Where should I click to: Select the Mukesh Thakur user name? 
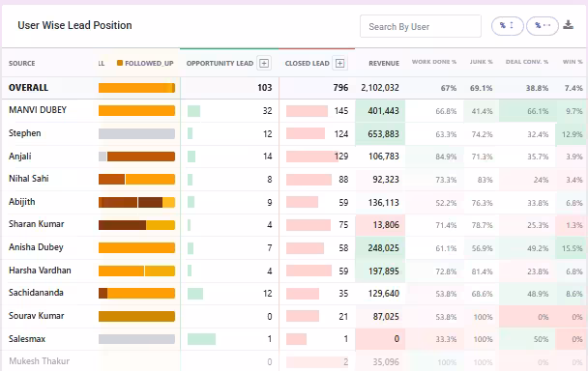point(39,361)
